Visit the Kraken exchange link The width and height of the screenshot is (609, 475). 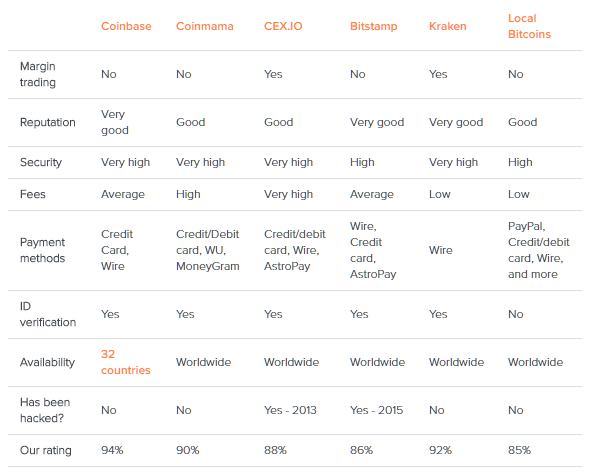(x=448, y=26)
